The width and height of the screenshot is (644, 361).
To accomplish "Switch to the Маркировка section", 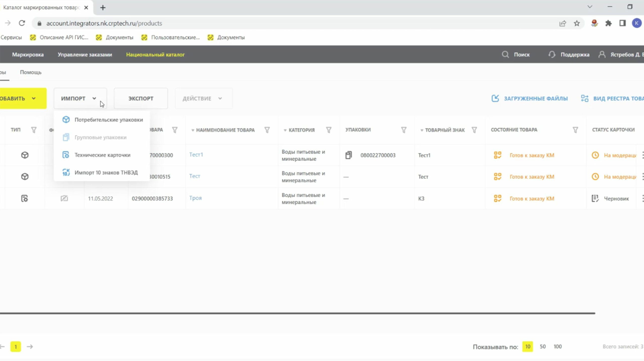I will point(28,55).
